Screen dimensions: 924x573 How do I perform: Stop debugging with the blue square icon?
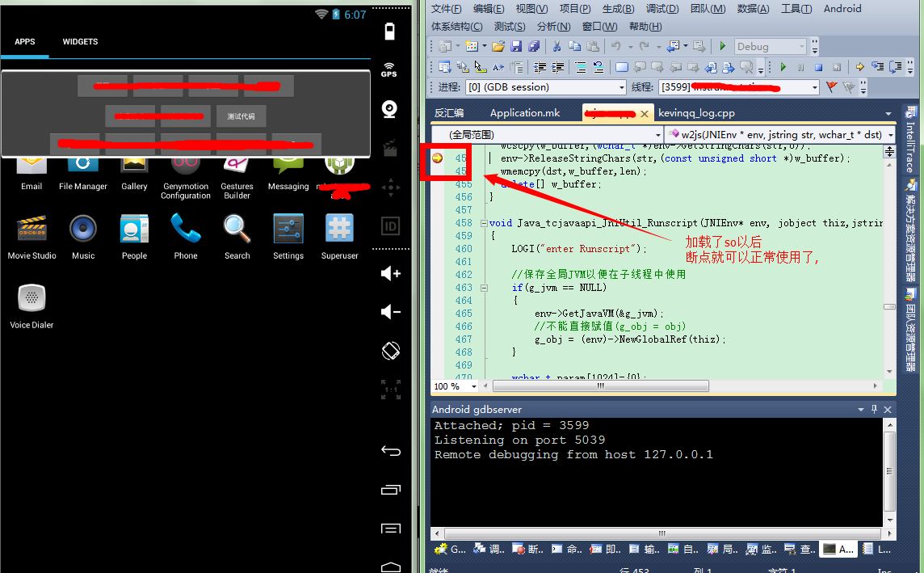point(818,67)
